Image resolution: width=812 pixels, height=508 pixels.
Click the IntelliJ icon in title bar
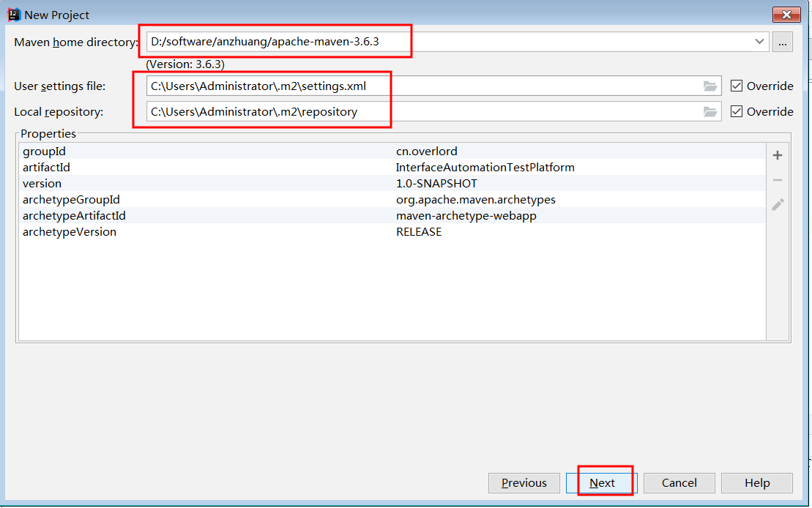pos(13,15)
